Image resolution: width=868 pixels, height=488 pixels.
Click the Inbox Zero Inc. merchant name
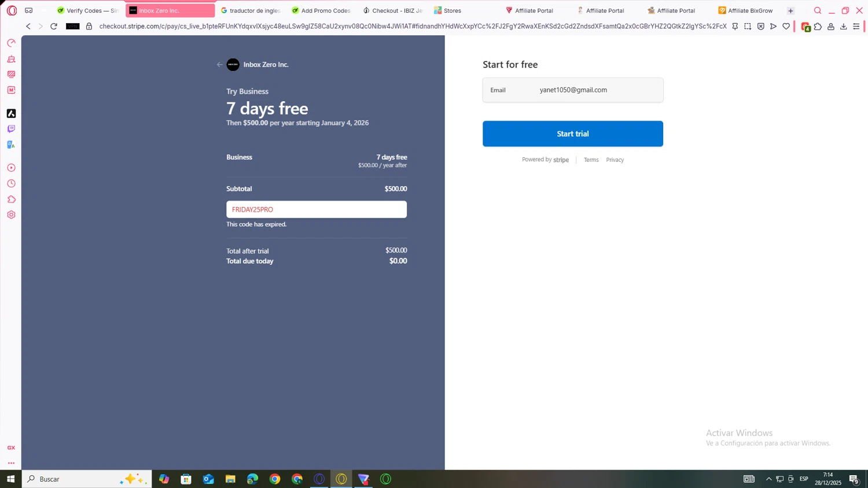click(266, 65)
